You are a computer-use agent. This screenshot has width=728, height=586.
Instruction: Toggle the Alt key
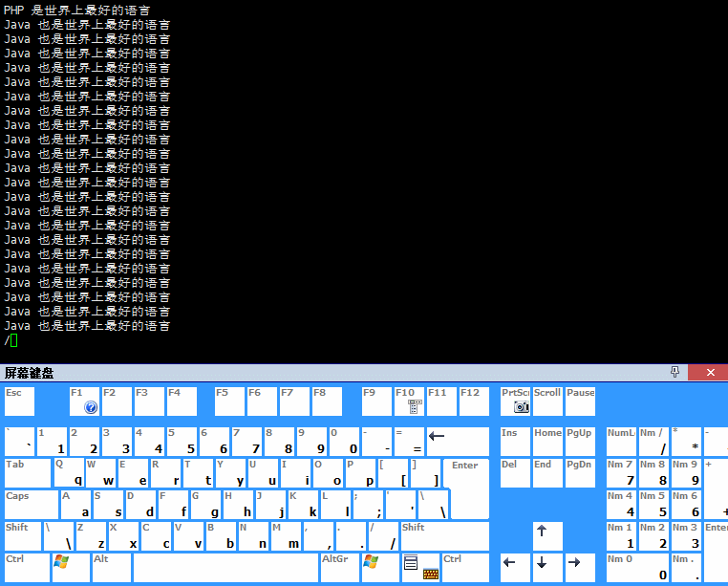click(x=112, y=568)
